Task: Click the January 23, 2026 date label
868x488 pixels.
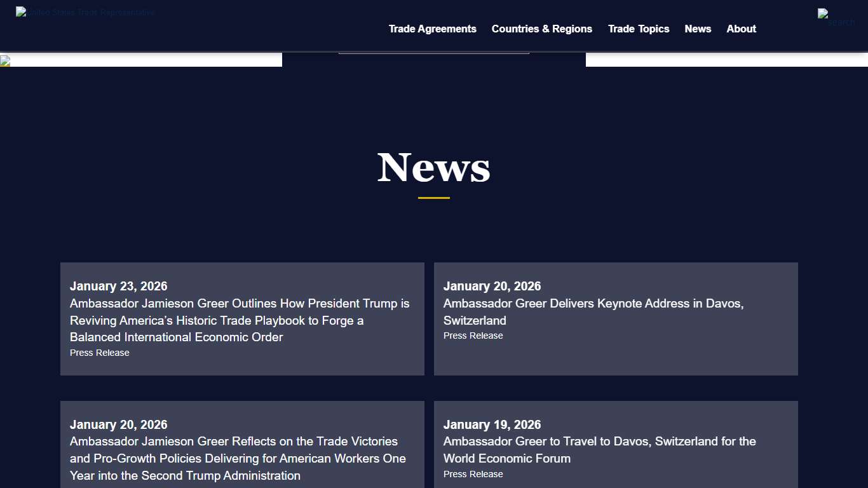Action: coord(118,286)
